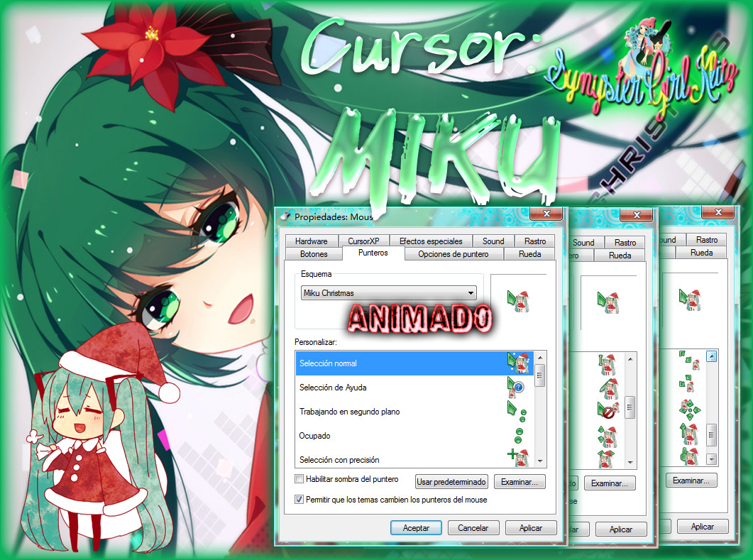Viewport: 753px width, 560px height.
Task: Open the Miku Christmas esquema dropdown
Action: click(x=471, y=292)
